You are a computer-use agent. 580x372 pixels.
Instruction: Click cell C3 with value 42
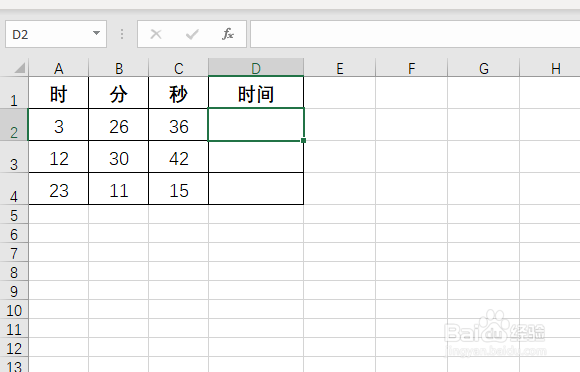point(178,157)
